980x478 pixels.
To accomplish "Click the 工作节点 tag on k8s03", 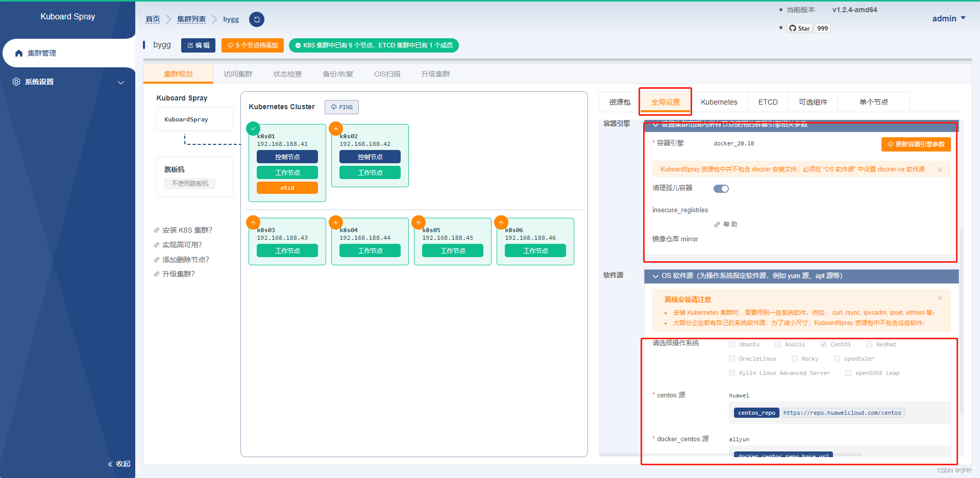I will point(287,250).
